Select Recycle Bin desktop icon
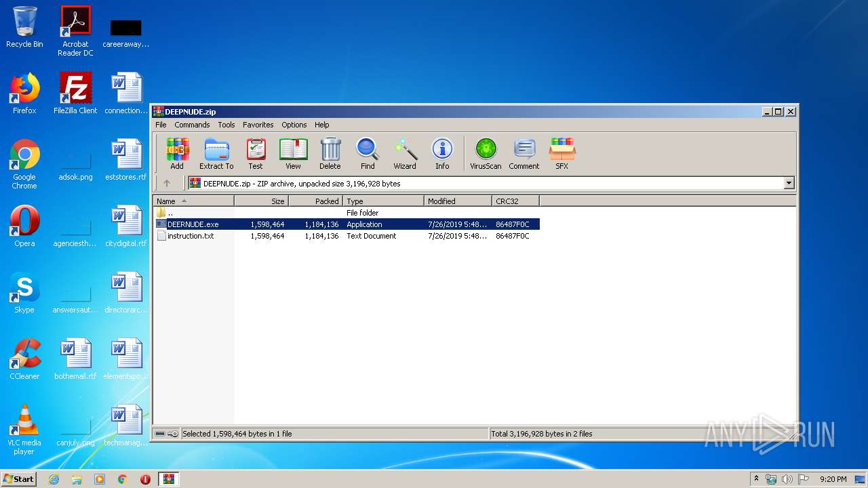This screenshot has width=868, height=488. tap(24, 28)
